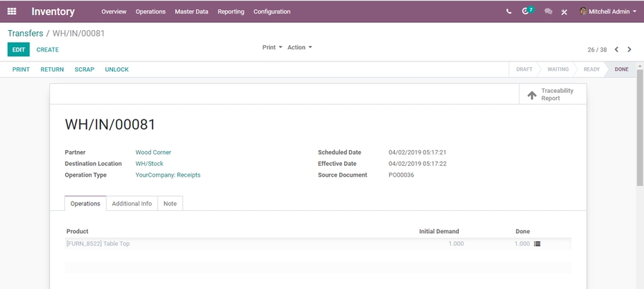Follow the Wood Corner partner link

coord(153,152)
